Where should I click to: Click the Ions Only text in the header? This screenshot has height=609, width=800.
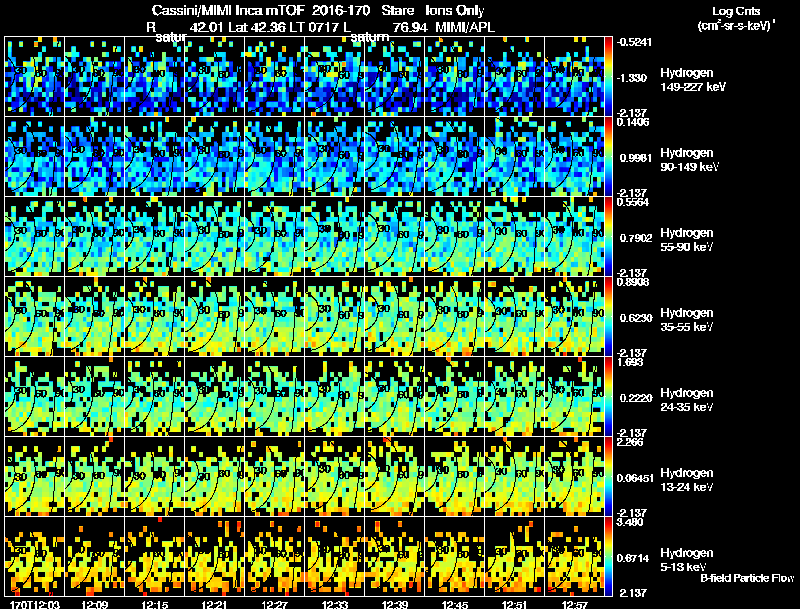[x=454, y=10]
